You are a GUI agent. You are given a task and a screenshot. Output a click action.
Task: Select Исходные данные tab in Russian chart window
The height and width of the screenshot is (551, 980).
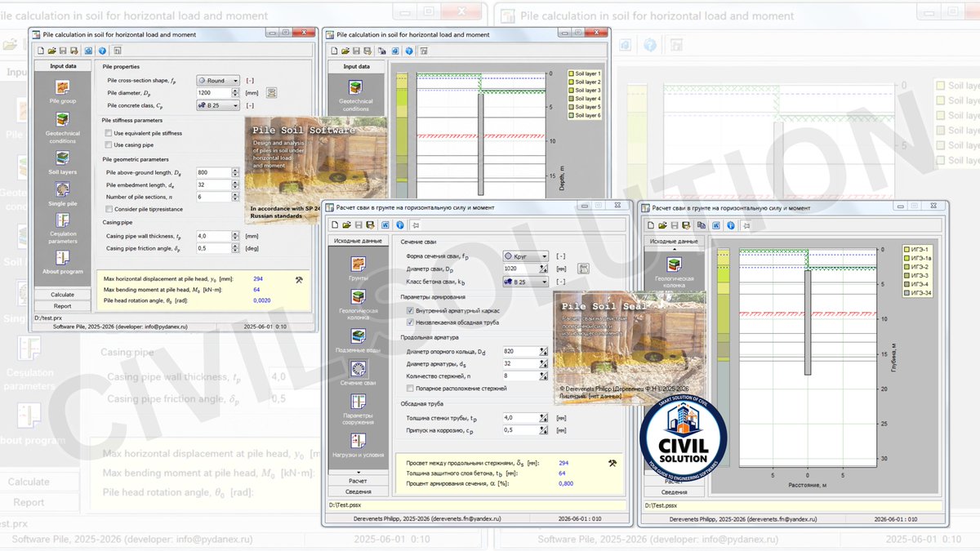[674, 242]
